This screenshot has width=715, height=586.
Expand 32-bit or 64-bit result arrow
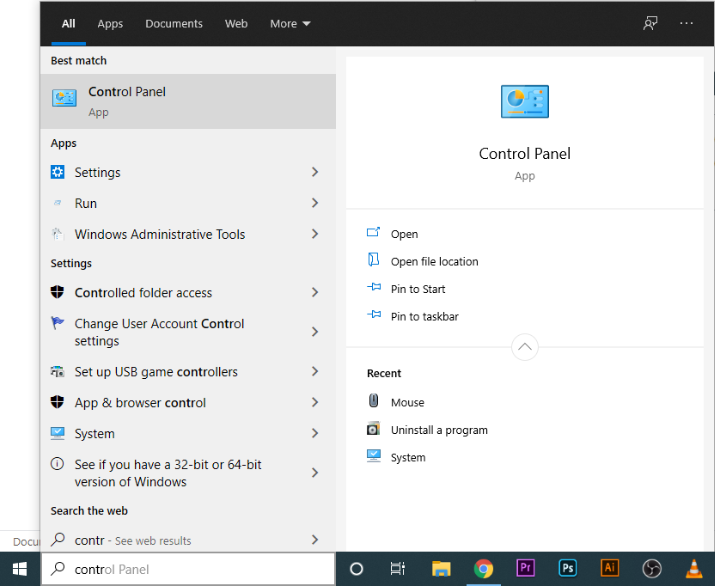tap(315, 472)
